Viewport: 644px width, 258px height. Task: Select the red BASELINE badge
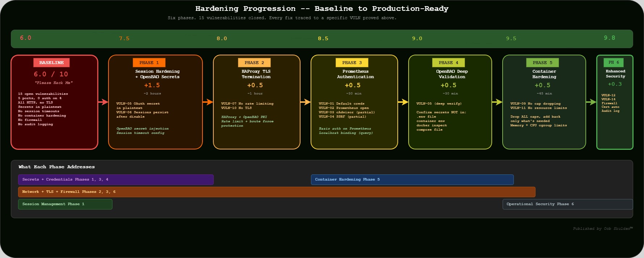point(51,63)
